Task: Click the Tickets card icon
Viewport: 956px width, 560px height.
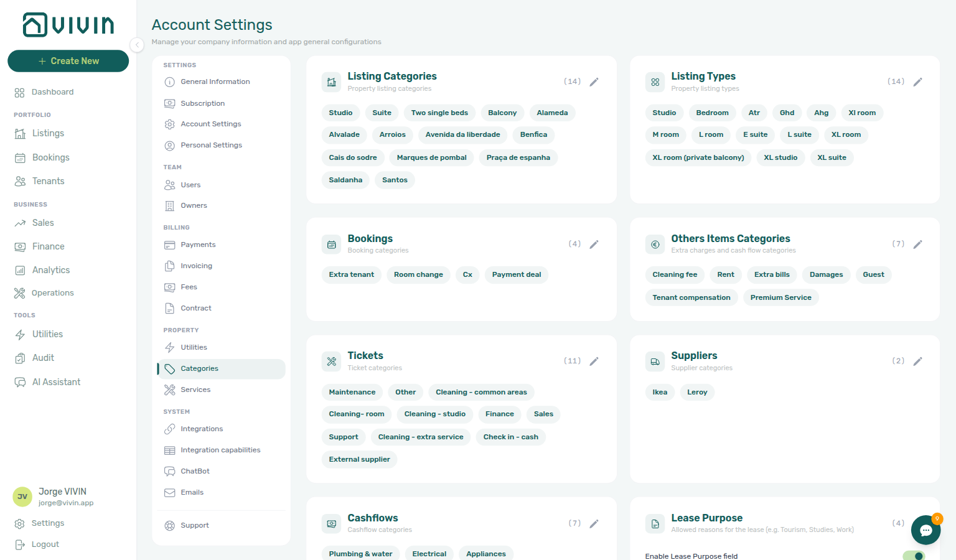Action: (331, 362)
